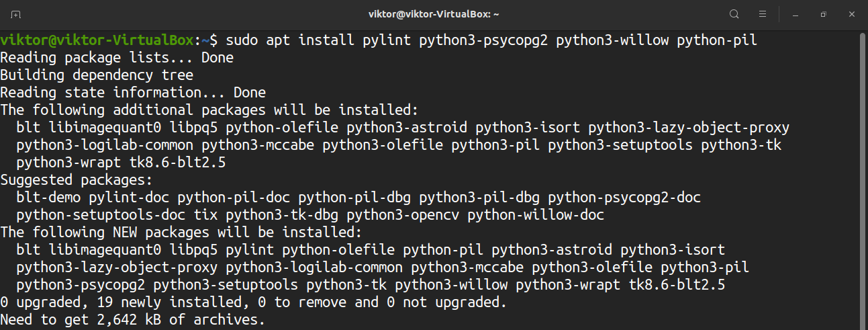Screen dimensions: 868x330
Task: Click the "Reading state information... Done" line
Action: click(x=133, y=93)
